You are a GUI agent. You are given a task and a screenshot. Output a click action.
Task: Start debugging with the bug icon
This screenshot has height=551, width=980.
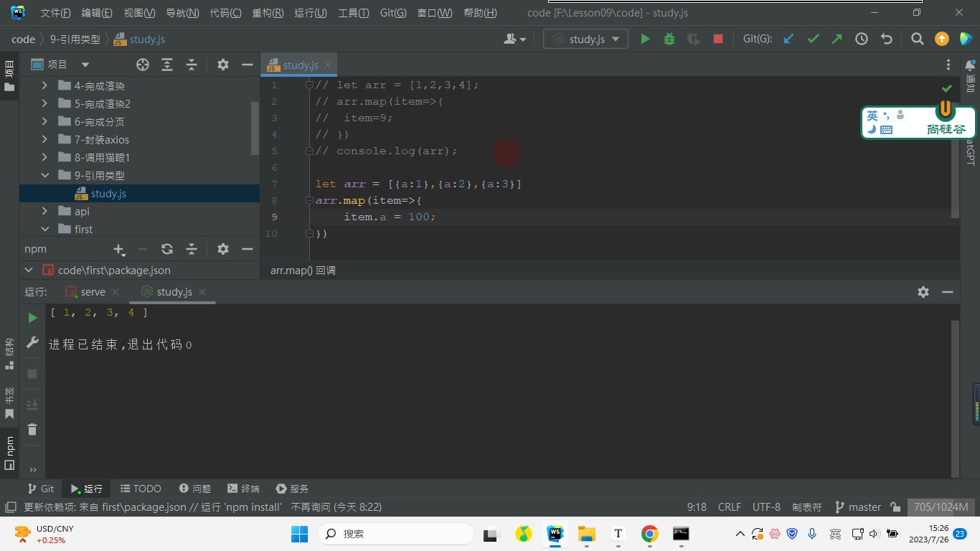pos(669,39)
